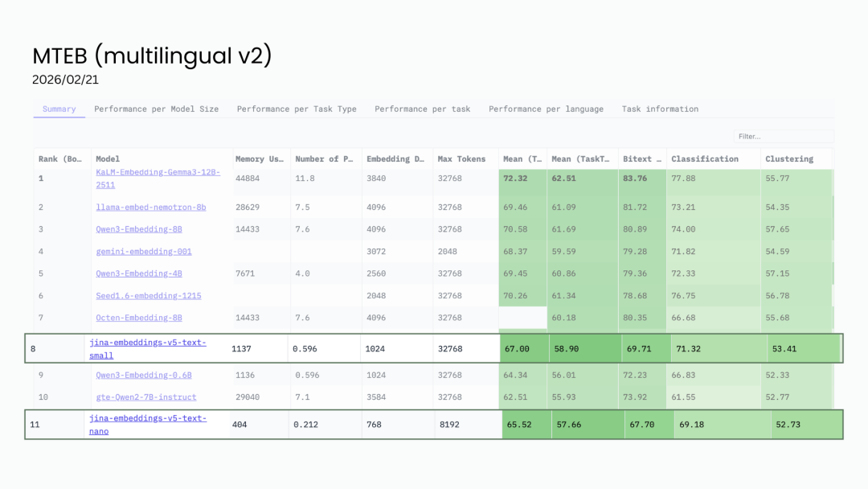Open the Task information tab

point(660,109)
